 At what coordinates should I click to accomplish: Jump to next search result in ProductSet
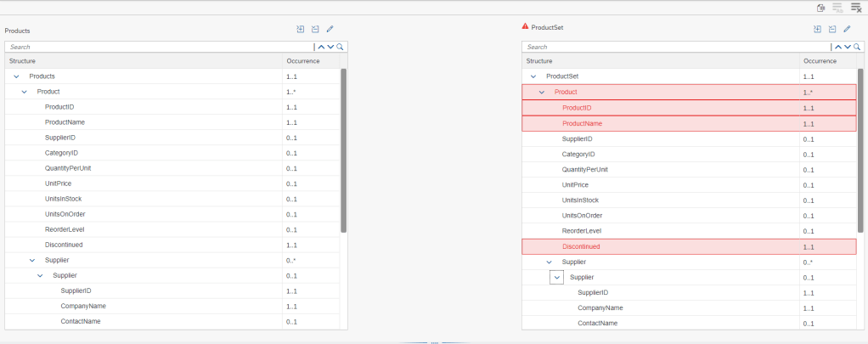pos(848,48)
